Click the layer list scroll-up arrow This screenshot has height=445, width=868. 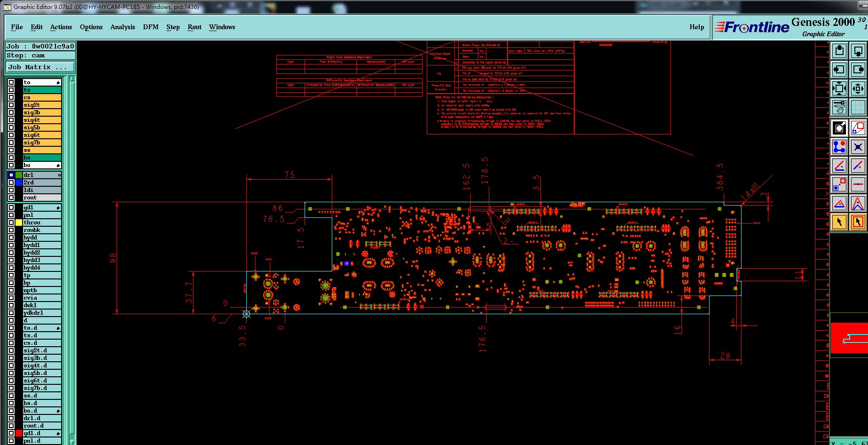click(x=72, y=79)
